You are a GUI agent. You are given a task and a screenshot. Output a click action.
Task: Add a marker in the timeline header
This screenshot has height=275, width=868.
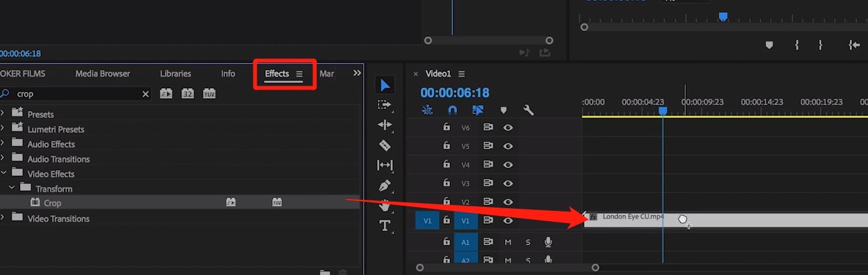(504, 110)
